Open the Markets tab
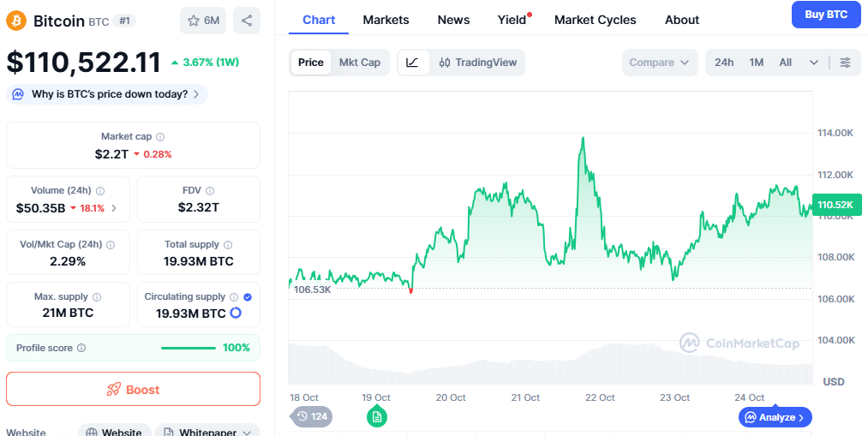The width and height of the screenshot is (868, 436). 386,20
